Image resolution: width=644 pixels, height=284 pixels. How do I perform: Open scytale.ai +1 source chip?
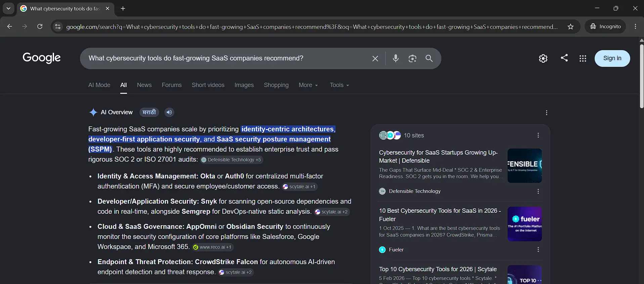[x=300, y=187]
